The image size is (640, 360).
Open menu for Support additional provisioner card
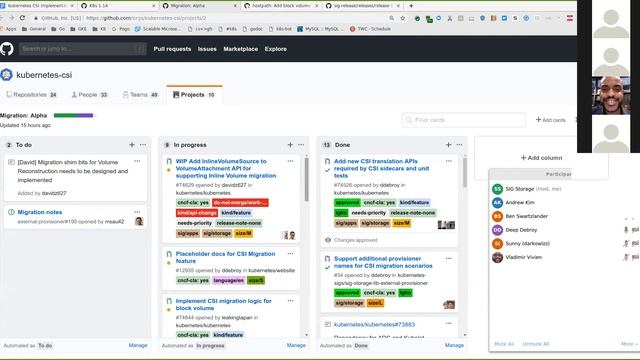[449, 258]
